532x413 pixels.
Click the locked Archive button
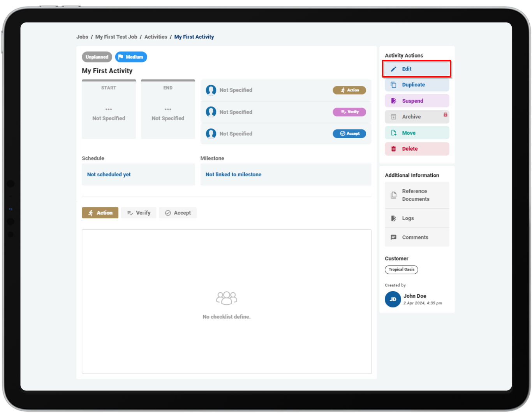click(x=417, y=117)
